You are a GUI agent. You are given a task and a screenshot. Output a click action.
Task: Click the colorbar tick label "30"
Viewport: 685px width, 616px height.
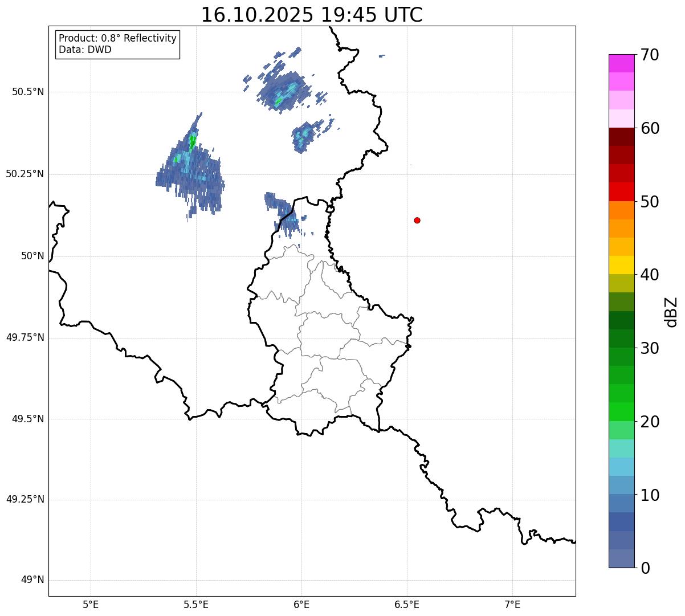click(x=650, y=348)
